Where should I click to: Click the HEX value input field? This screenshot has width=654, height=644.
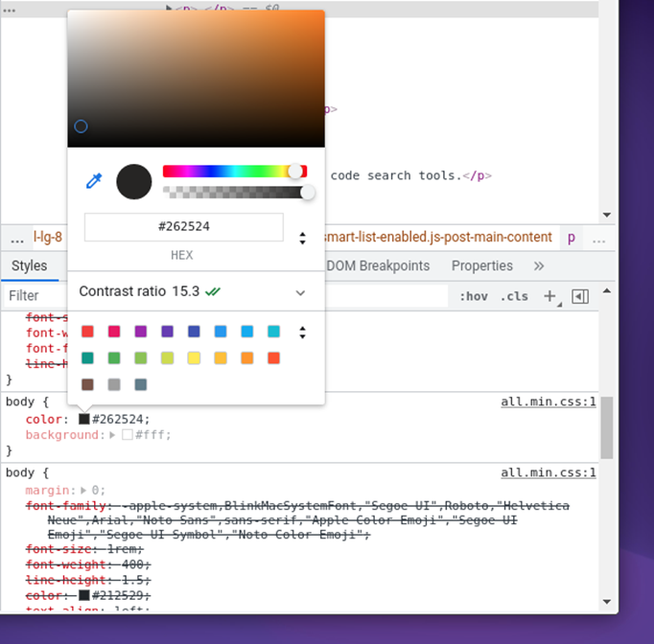[x=184, y=227]
